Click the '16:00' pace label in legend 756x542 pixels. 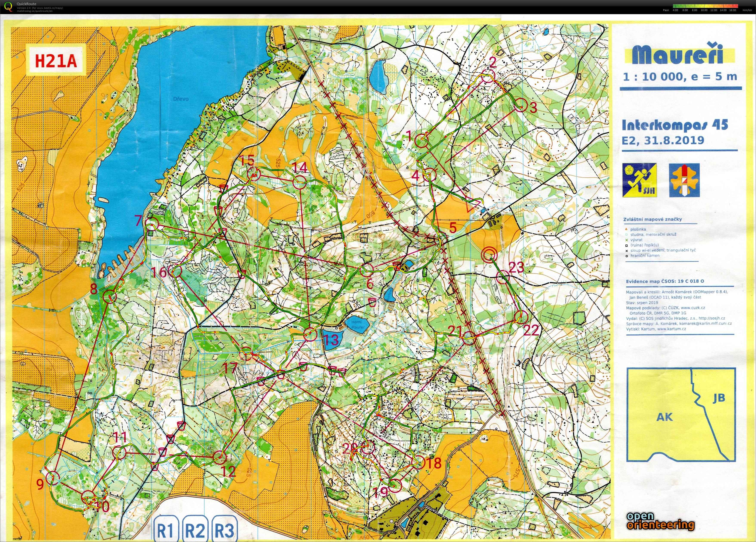click(733, 10)
